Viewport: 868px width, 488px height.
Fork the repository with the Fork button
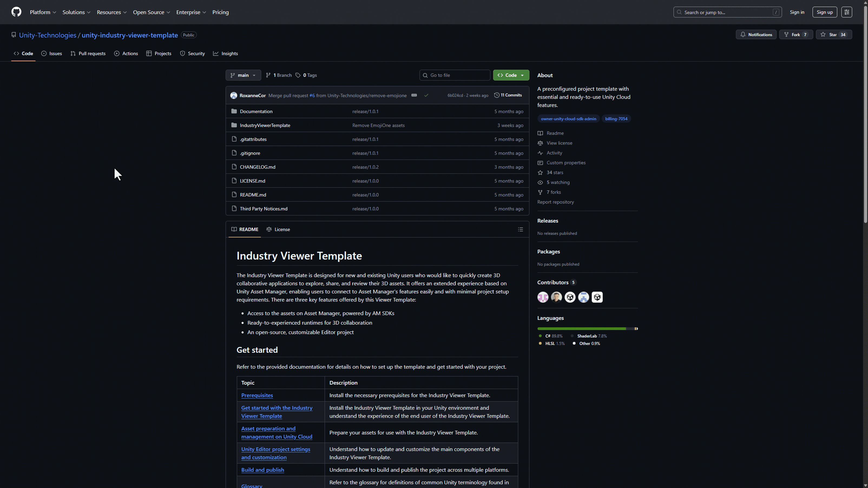[x=796, y=35]
